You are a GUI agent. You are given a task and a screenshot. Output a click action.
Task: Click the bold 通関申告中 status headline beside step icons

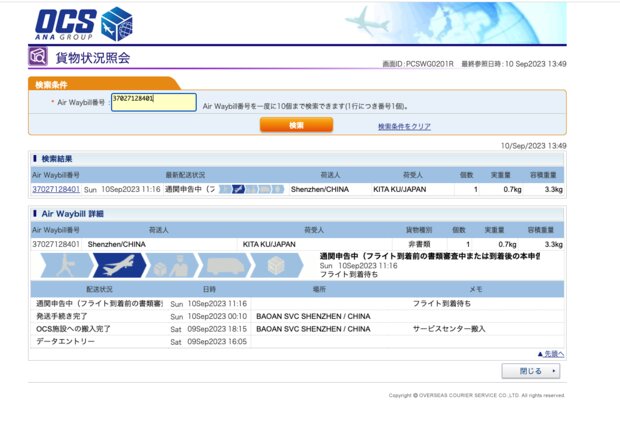click(x=430, y=256)
